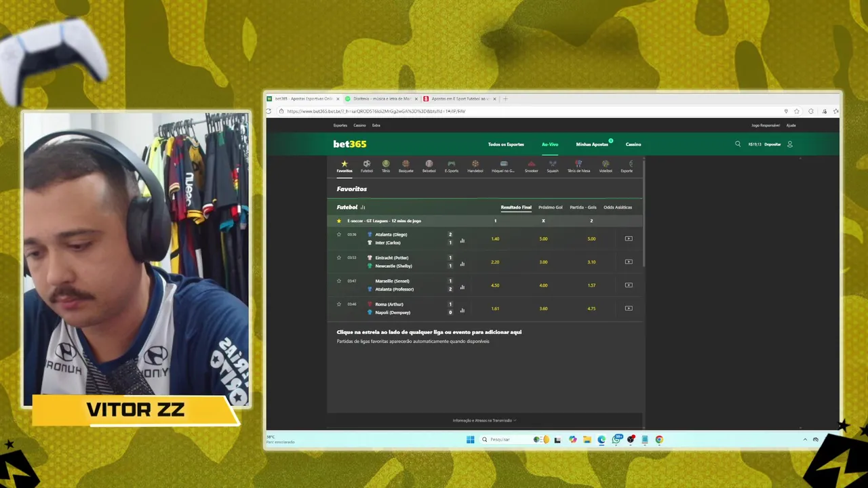Select the Snooker sport icon

(532, 166)
